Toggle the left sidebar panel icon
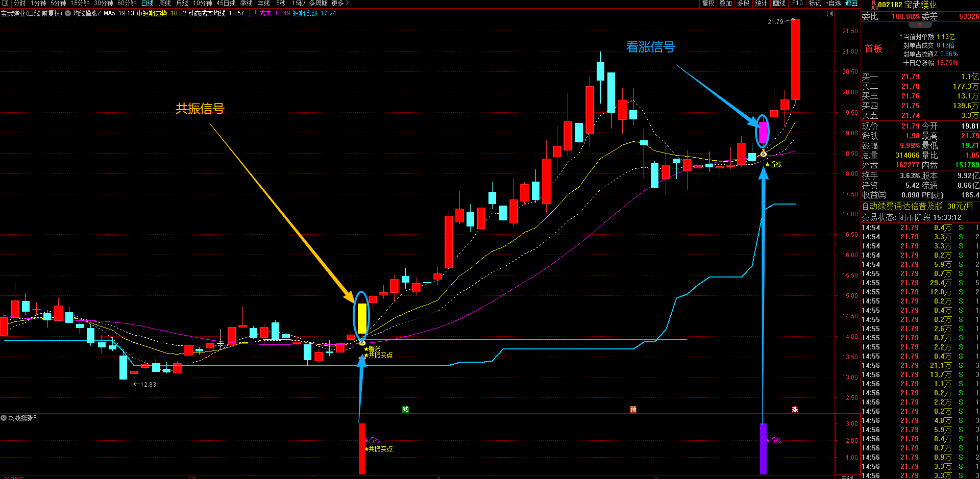Viewport: 980px width, 479px height. click(x=5, y=3)
